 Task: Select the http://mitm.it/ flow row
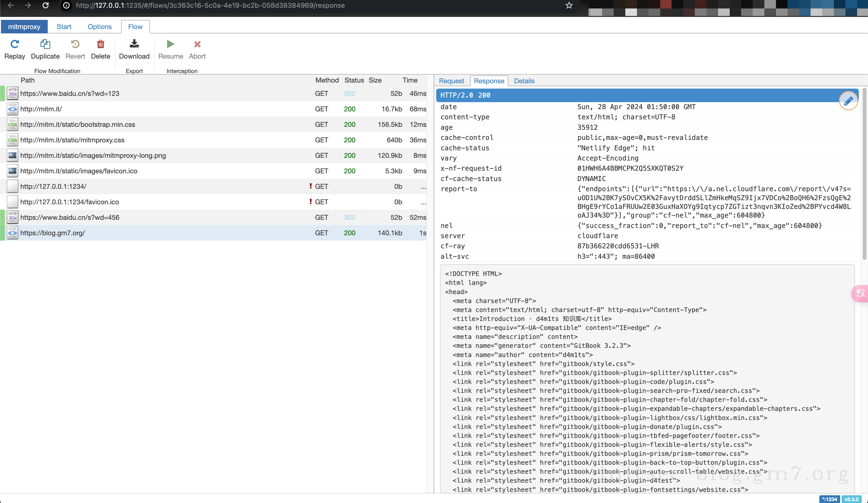click(41, 109)
